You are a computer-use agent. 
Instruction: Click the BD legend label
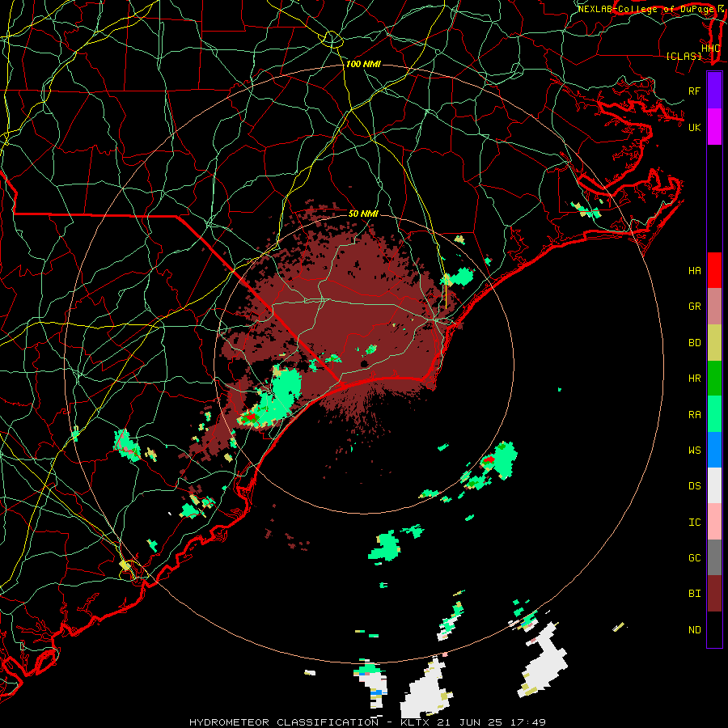tap(694, 343)
